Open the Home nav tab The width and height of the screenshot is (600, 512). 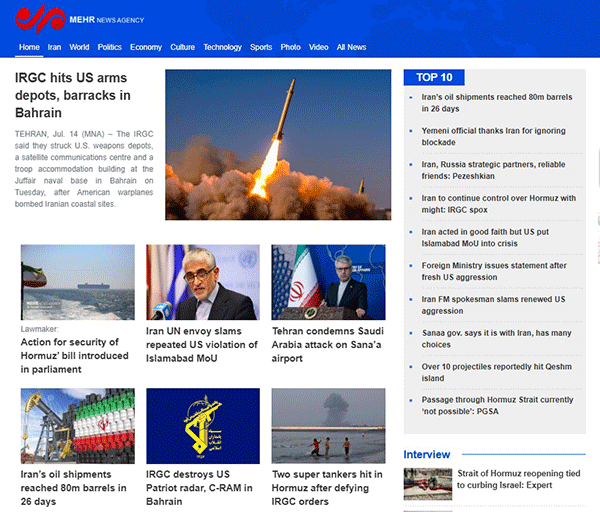coord(29,47)
